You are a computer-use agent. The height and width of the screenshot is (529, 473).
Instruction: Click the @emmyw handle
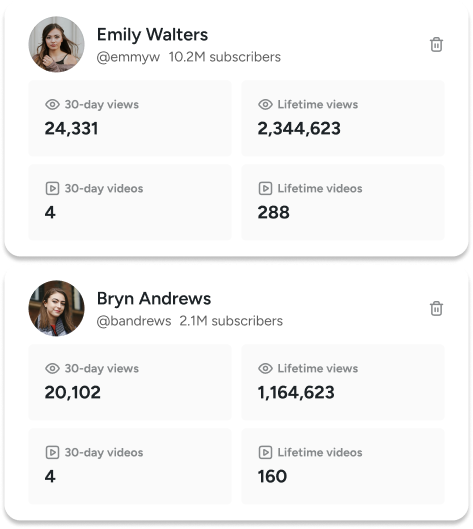(128, 57)
